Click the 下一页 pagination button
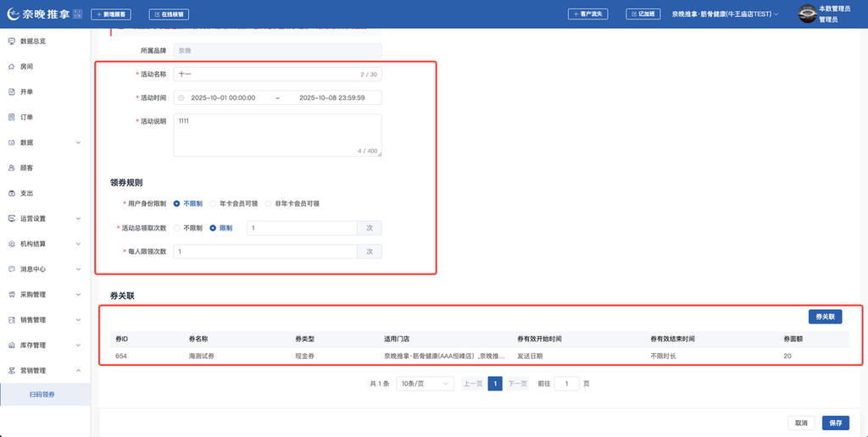The image size is (868, 437). coord(517,384)
